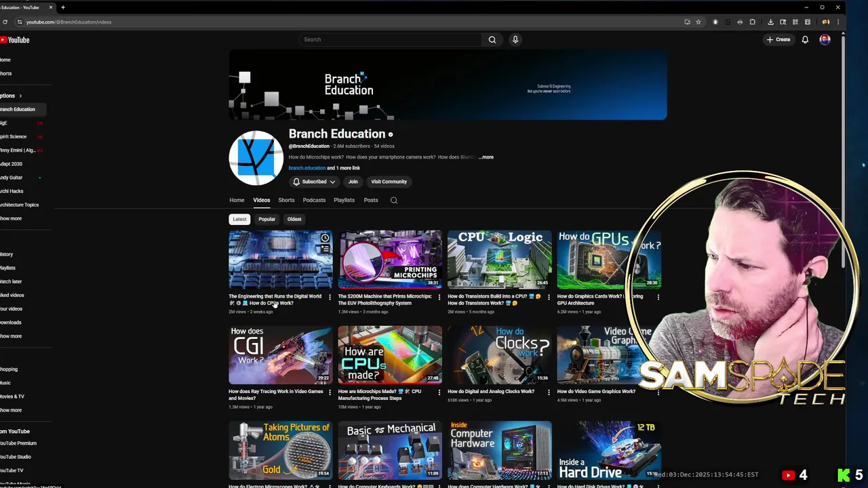Open the branch.education link
This screenshot has width=868, height=488.
coord(307,168)
